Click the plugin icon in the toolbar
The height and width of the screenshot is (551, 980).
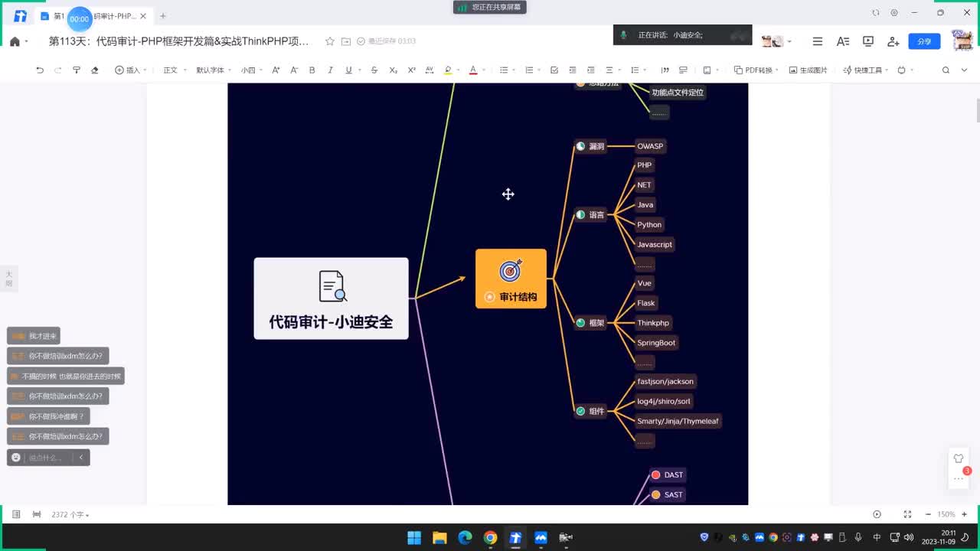point(901,70)
